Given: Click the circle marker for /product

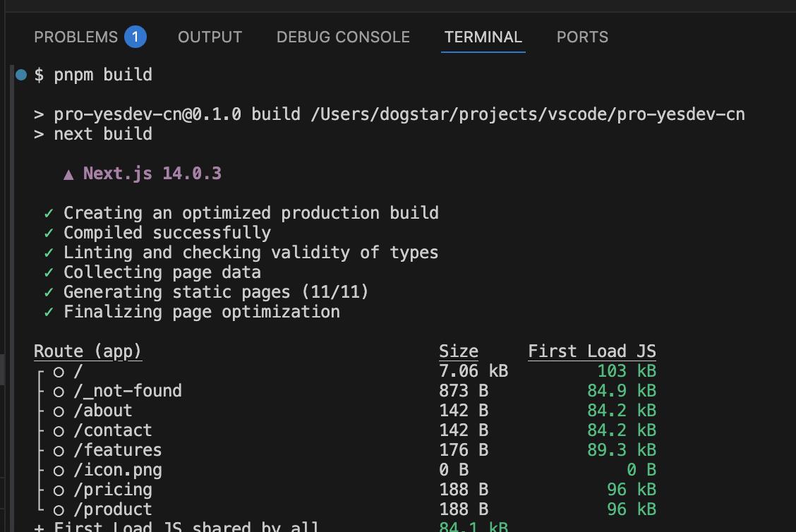Looking at the screenshot, I should (59, 511).
